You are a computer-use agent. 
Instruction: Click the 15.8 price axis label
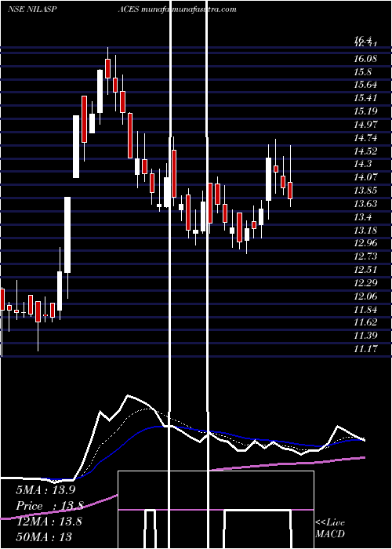click(x=362, y=72)
